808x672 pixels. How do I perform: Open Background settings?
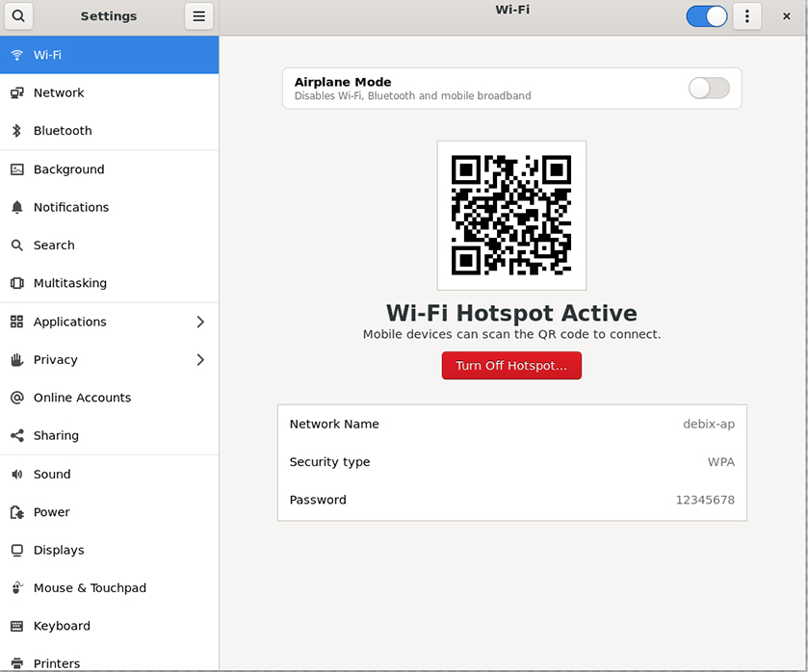[x=109, y=169]
